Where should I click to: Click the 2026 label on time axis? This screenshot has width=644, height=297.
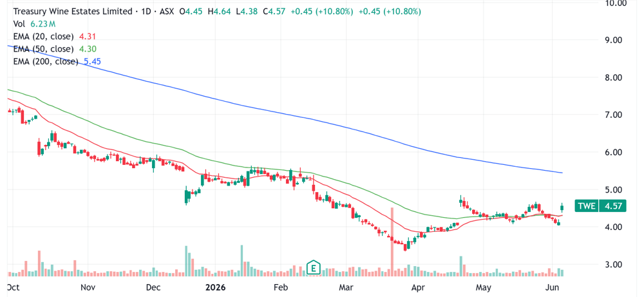(x=216, y=287)
